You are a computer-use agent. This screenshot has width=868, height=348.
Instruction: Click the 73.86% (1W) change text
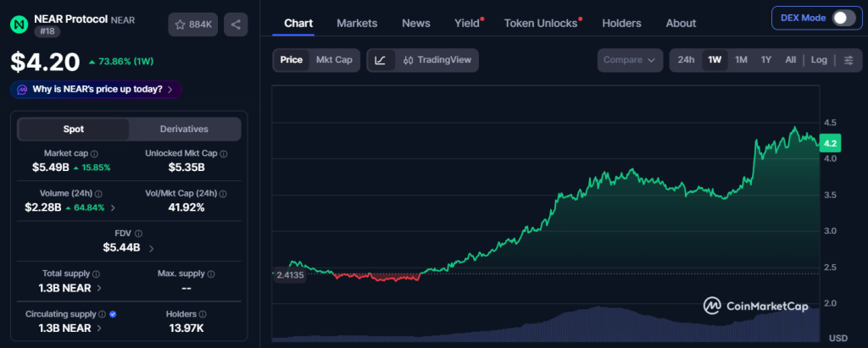pos(121,62)
